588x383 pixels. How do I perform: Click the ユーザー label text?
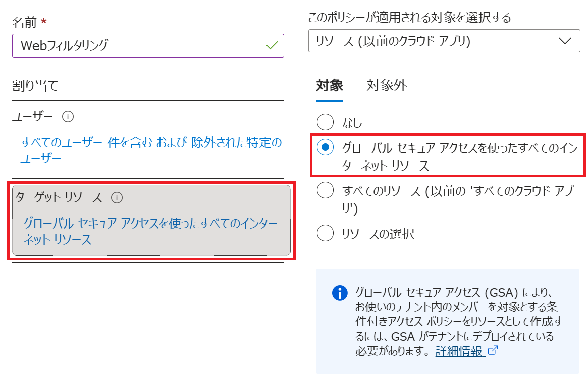tap(32, 116)
